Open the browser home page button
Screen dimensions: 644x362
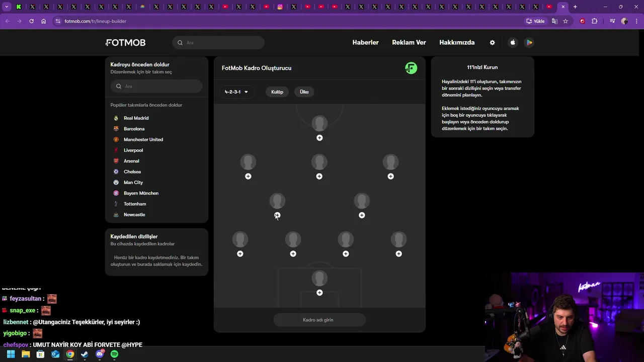(43, 21)
